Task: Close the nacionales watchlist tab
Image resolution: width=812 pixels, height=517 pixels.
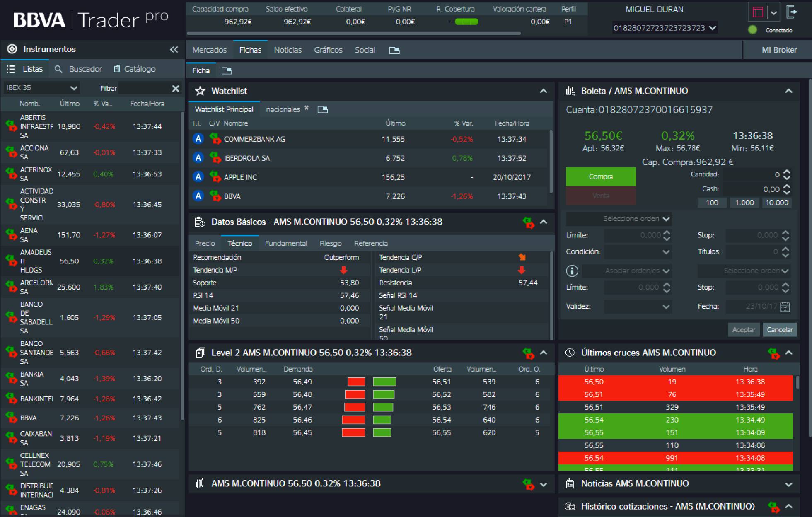Action: coord(307,108)
